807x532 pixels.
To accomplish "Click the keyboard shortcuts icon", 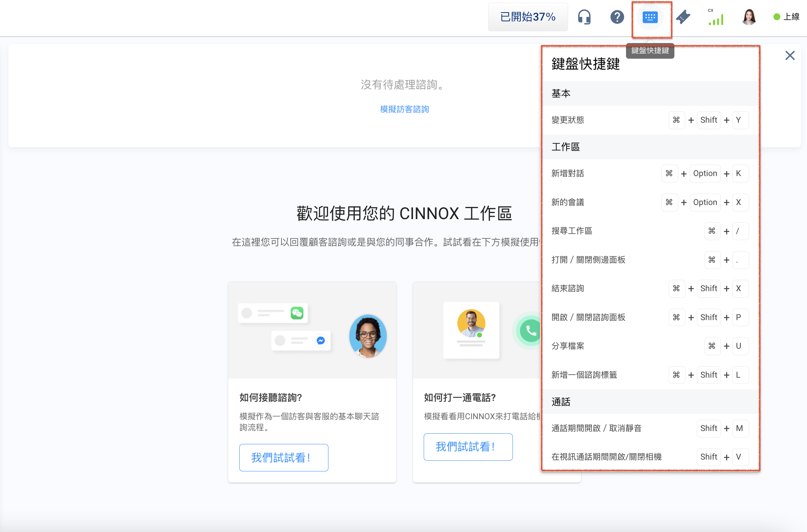I will pos(650,17).
